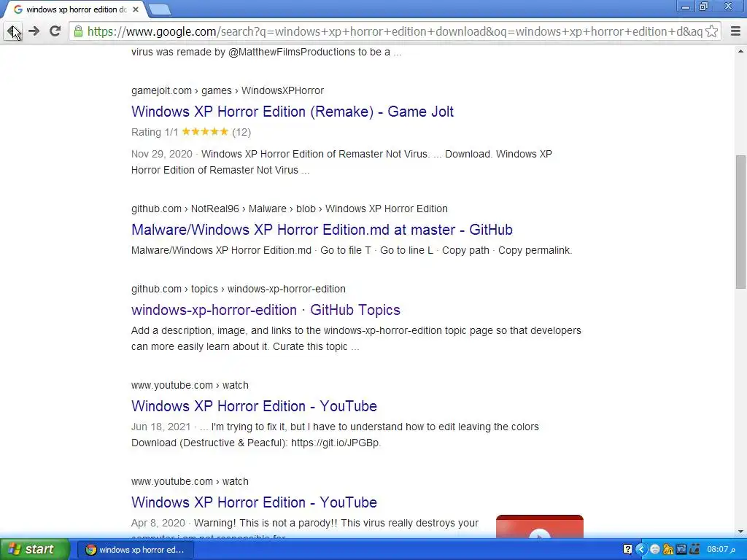Click the green HTTPS padlock icon
Image resolution: width=747 pixels, height=560 pixels.
point(78,31)
